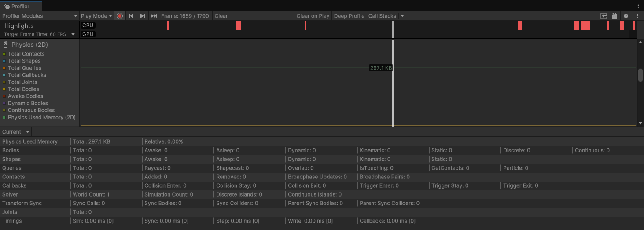This screenshot has width=644, height=230.
Task: Step to the next frame
Action: coord(143,16)
